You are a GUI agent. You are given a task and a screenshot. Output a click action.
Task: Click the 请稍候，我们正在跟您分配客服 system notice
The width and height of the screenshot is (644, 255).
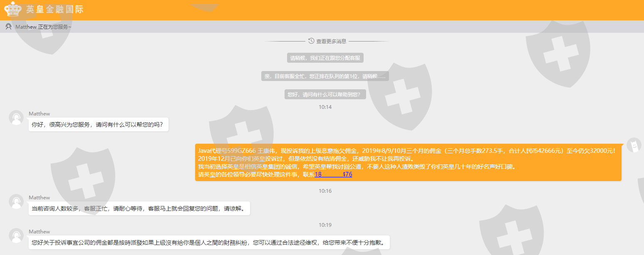click(x=325, y=58)
